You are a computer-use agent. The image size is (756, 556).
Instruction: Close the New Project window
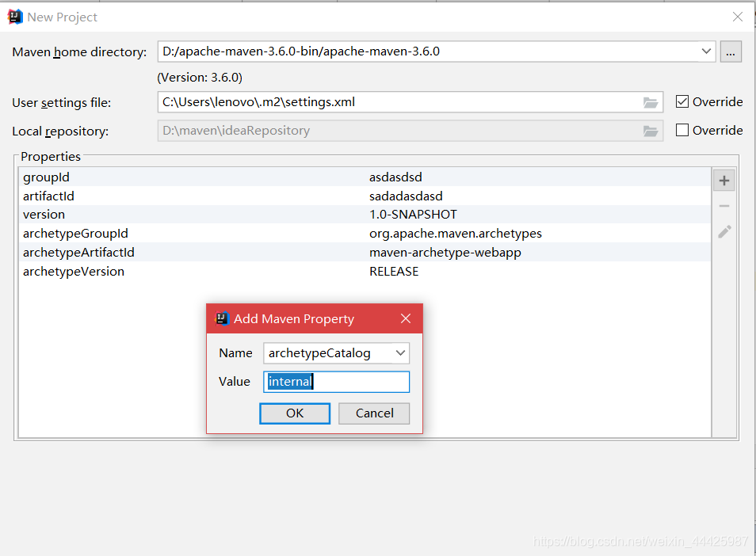pos(737,17)
